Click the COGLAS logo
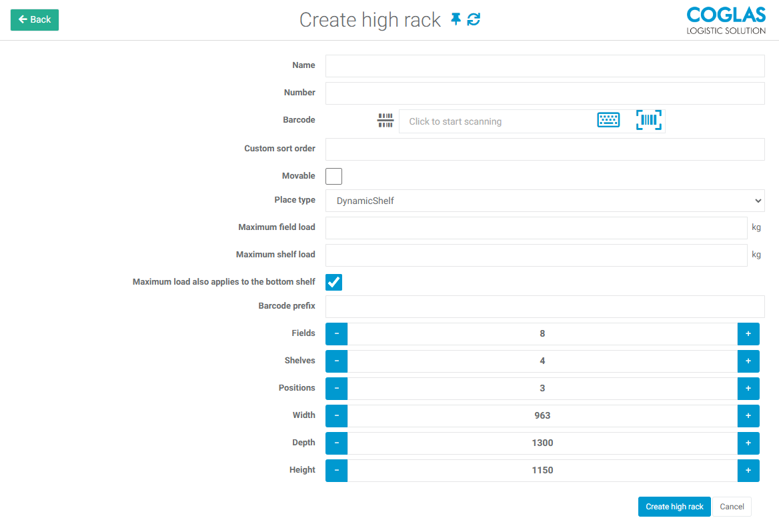 coord(726,20)
